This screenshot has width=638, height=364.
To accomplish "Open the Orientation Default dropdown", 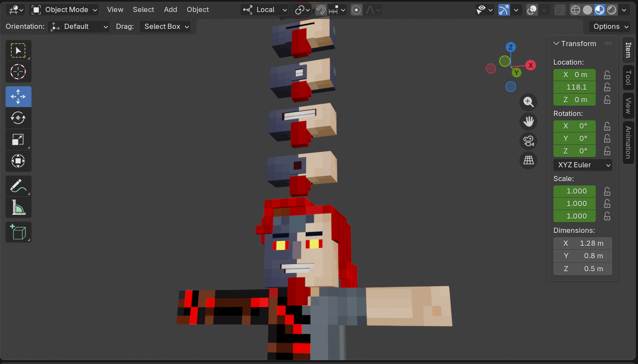I will click(x=79, y=27).
